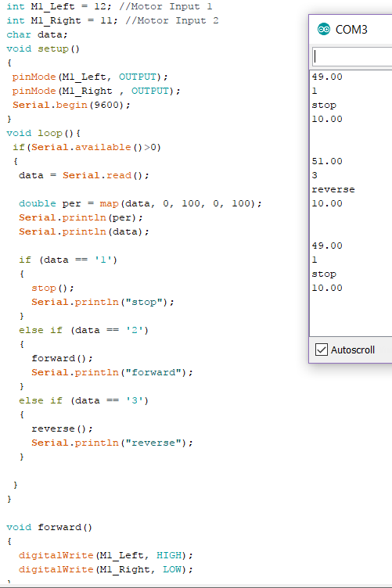Image resolution: width=392 pixels, height=588 pixels.
Task: Click the 'Serial.println(per);' code line
Action: click(x=81, y=217)
